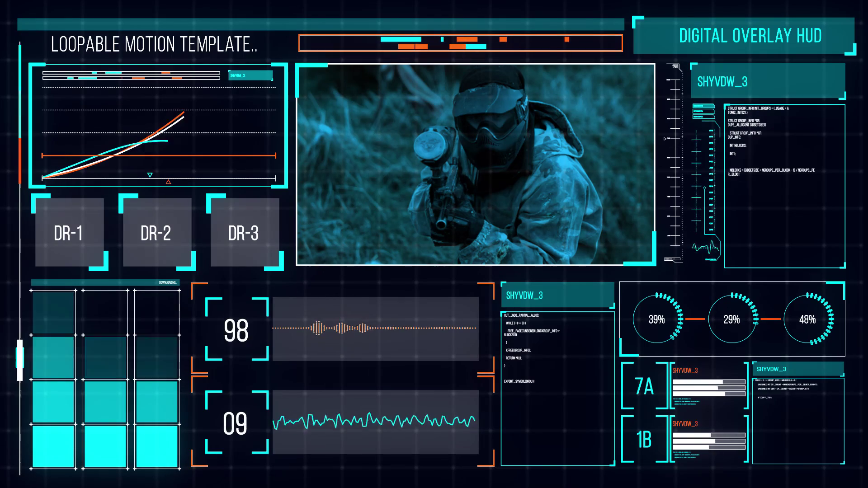The height and width of the screenshot is (488, 868).
Task: Toggle the cyan triangle marker under the graph
Action: 149,174
